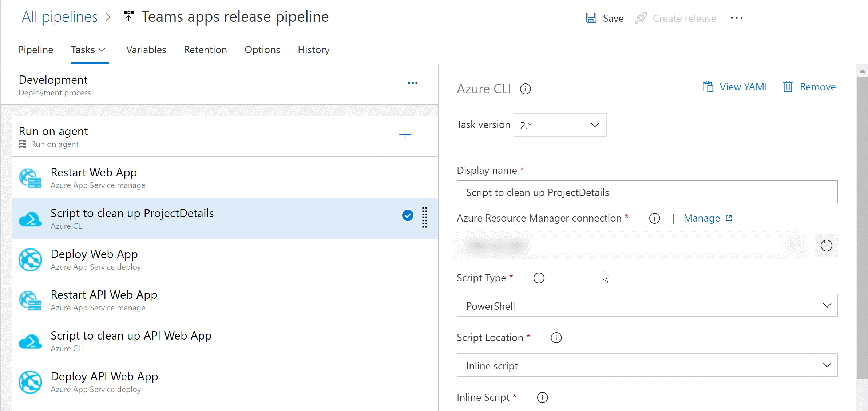
Task: Open the Options tab
Action: (x=262, y=50)
